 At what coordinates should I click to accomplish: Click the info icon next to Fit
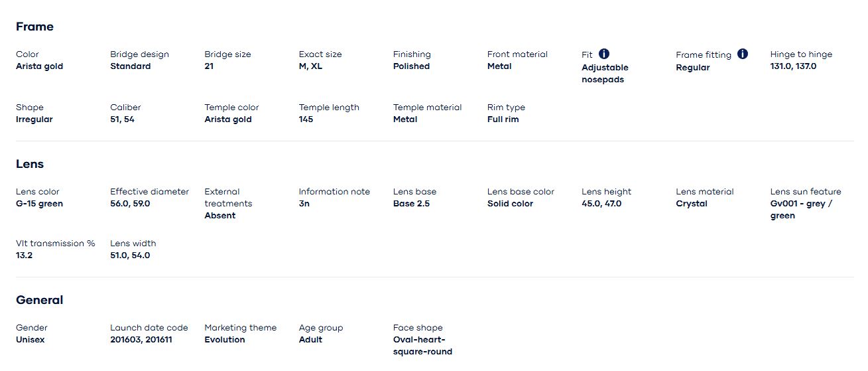click(x=604, y=54)
